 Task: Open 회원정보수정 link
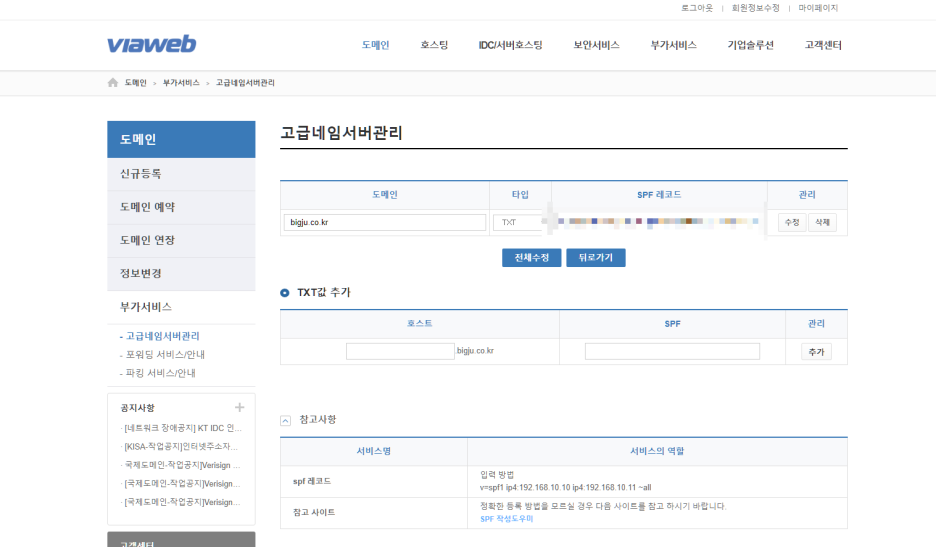756,8
